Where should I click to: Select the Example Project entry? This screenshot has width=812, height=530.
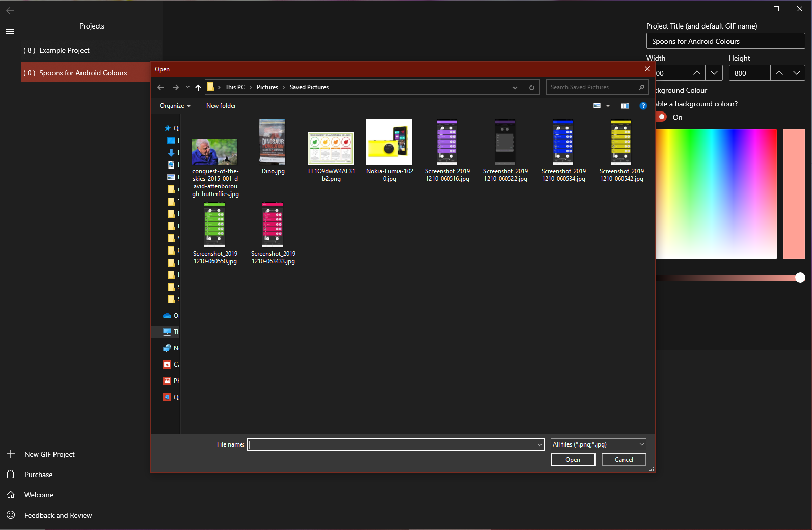pos(92,50)
